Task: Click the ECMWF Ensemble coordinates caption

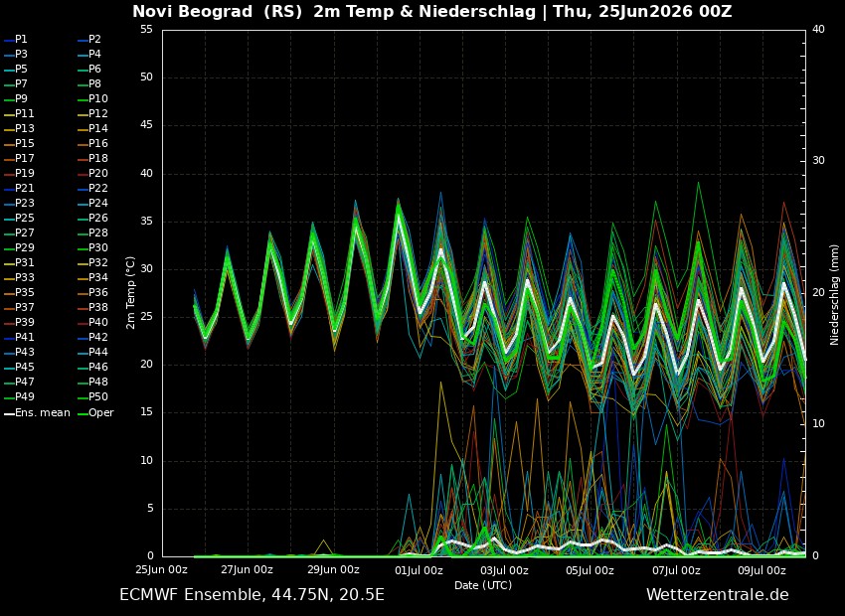Action: 252,595
